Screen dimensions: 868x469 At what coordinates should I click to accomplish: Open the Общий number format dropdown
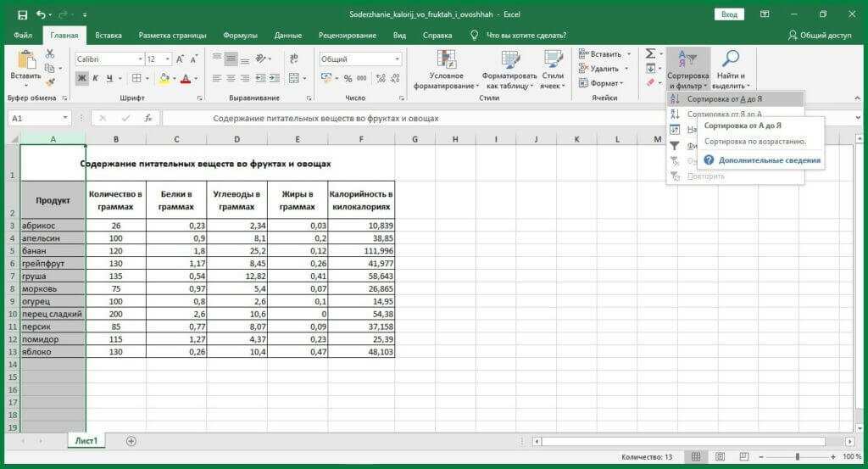(397, 59)
